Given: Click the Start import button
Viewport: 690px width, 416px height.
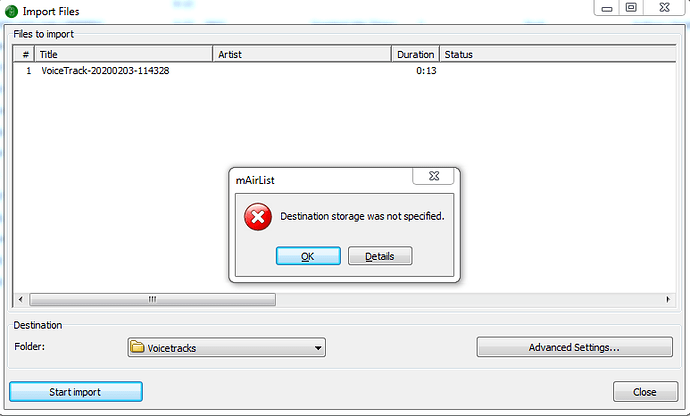Looking at the screenshot, I should pos(76,392).
